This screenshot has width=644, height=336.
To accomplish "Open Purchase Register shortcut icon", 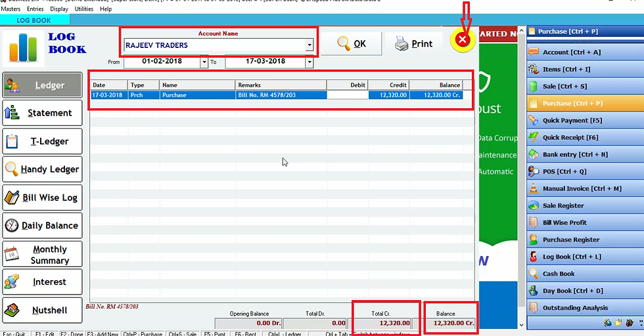I will (x=534, y=240).
